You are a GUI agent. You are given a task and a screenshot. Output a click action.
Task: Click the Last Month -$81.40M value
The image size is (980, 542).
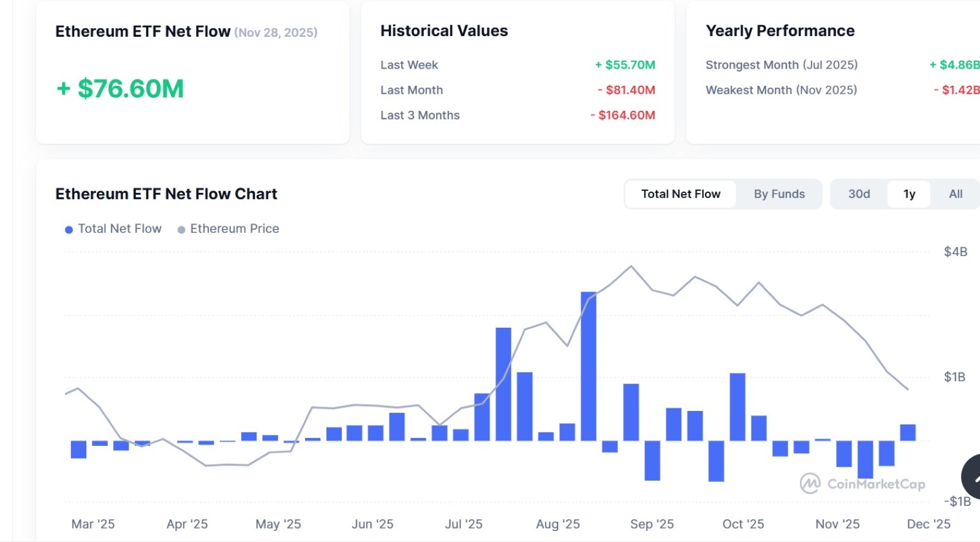point(626,90)
